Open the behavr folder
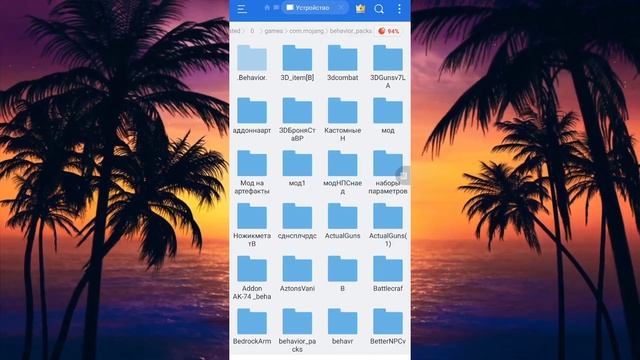The height and width of the screenshot is (360, 640). (x=342, y=327)
